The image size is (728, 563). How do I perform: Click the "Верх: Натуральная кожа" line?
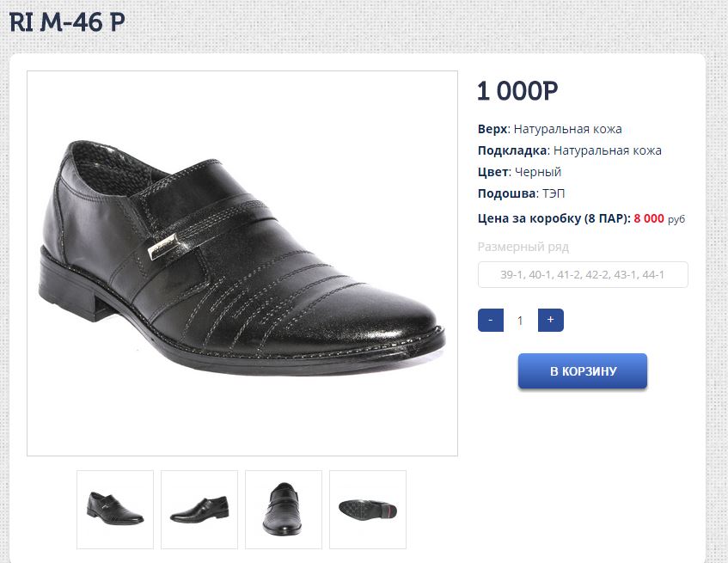(549, 129)
